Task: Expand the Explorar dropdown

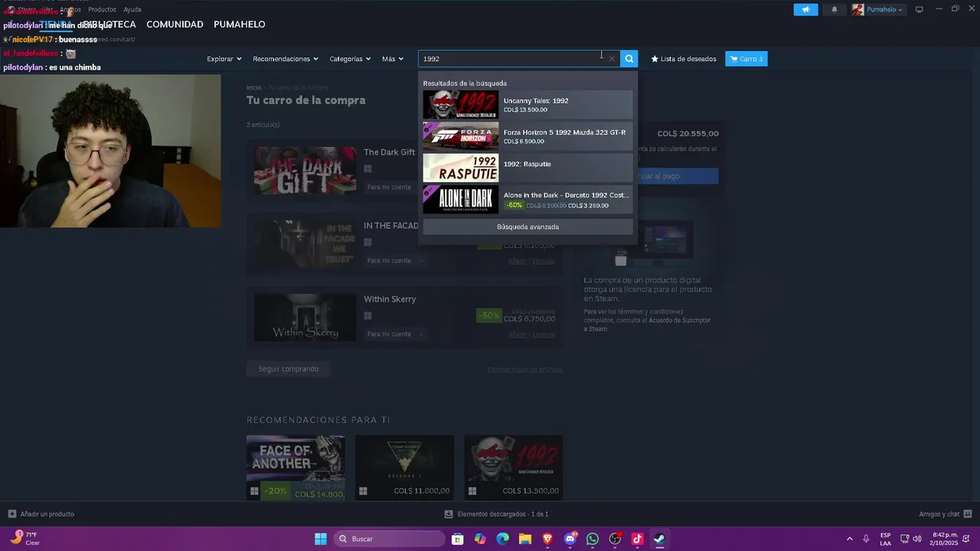Action: pyautogui.click(x=224, y=59)
